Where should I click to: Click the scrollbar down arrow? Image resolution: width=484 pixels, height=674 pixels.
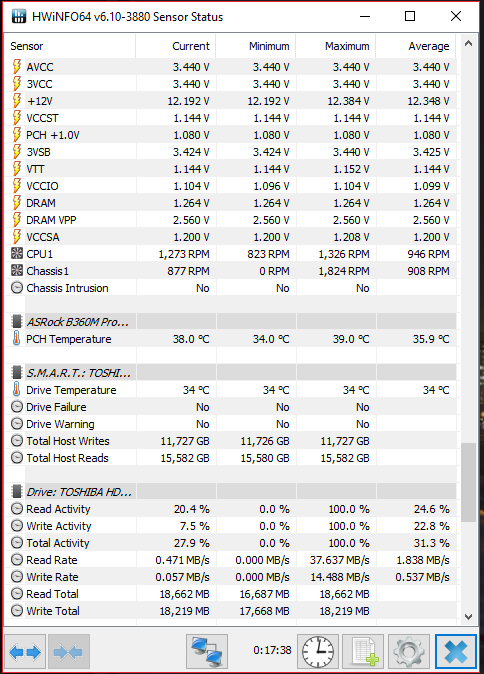coord(469,616)
